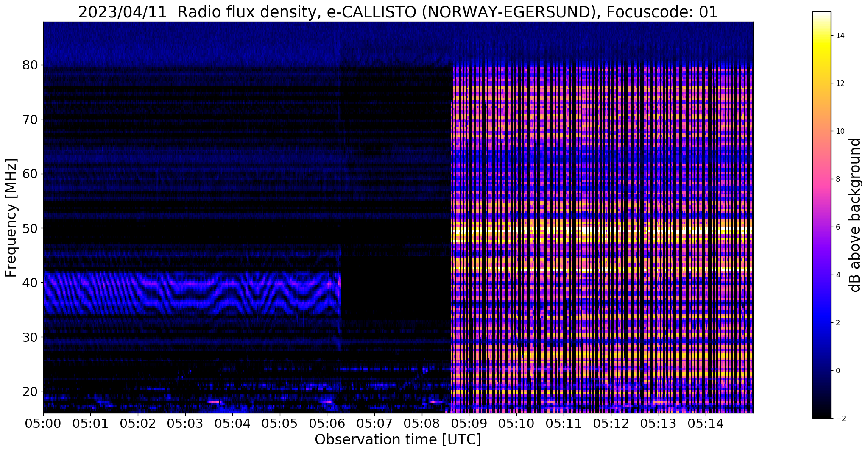Click the 05:07 time tick label

tap(374, 423)
